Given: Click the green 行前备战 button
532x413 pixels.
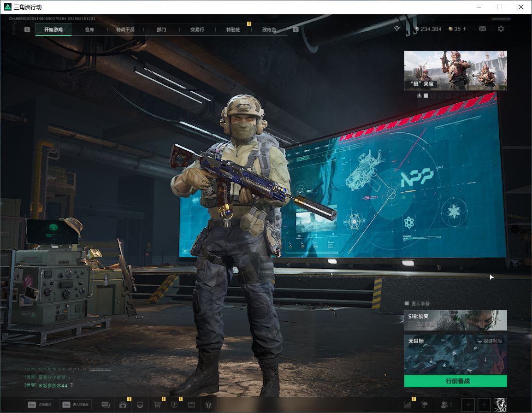Looking at the screenshot, I should tap(455, 381).
